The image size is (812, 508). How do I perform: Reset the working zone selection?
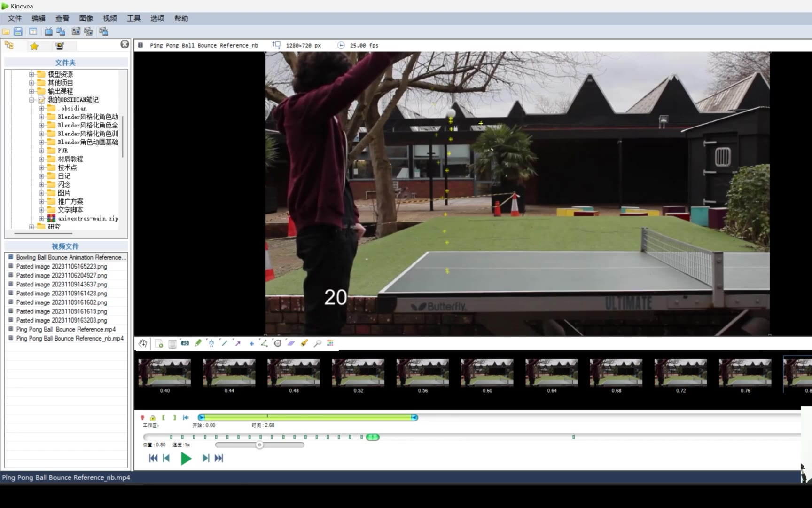coord(186,418)
